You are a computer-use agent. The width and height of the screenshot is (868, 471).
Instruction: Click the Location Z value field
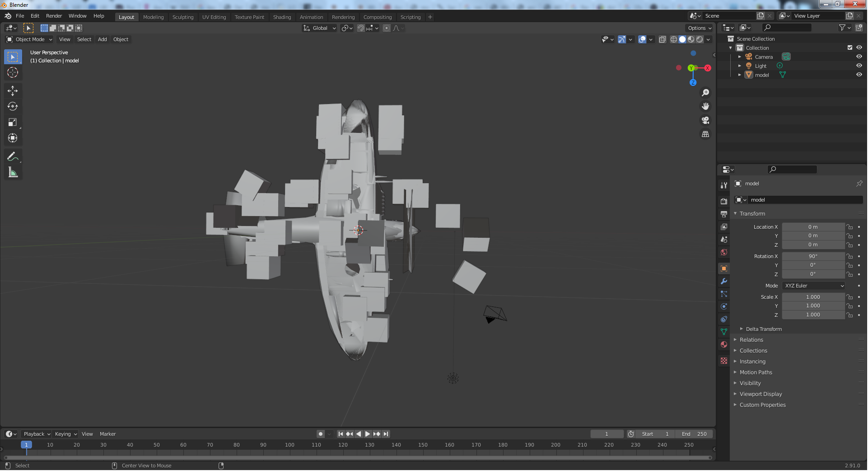[814, 245]
